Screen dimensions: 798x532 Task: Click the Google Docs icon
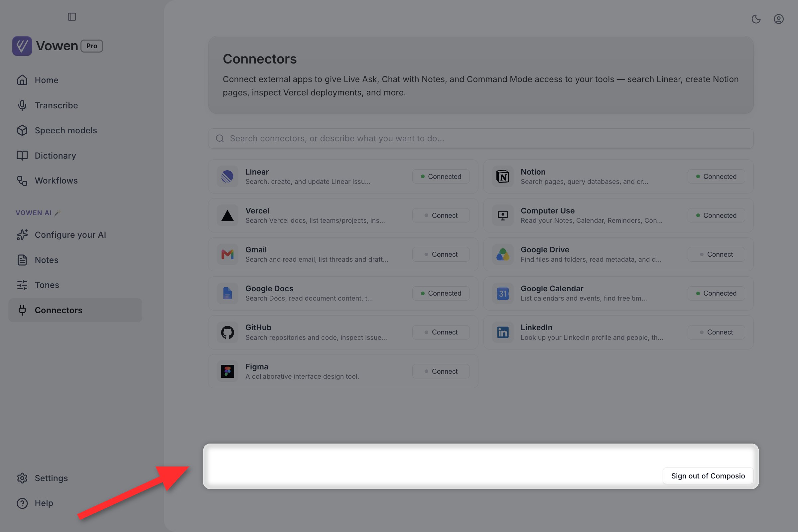(227, 293)
